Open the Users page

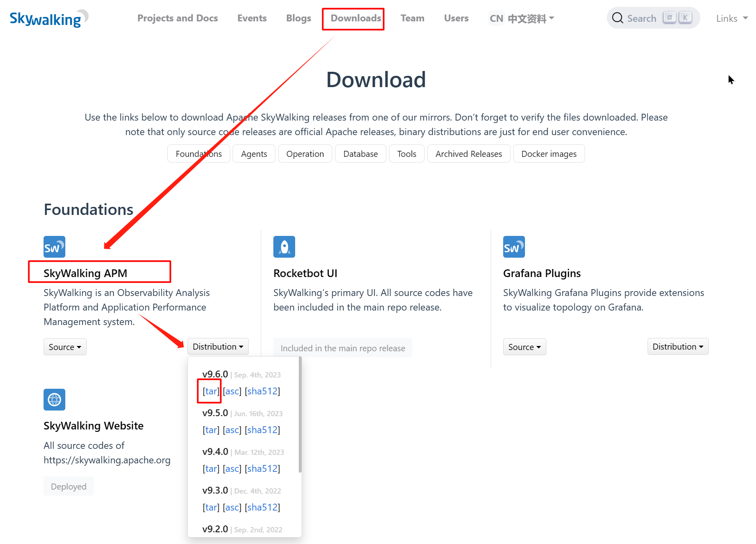[456, 18]
